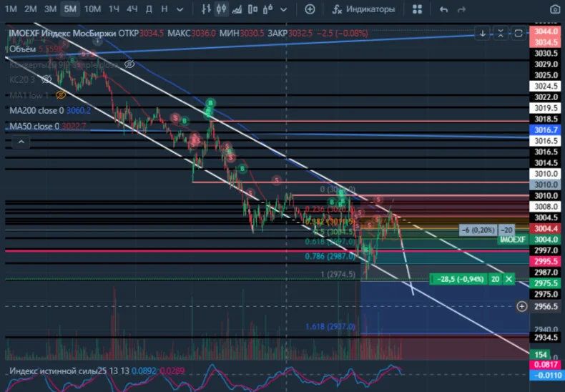565x392 pixels.
Task: Click the green IMOEXF price tag
Action: coord(512,240)
